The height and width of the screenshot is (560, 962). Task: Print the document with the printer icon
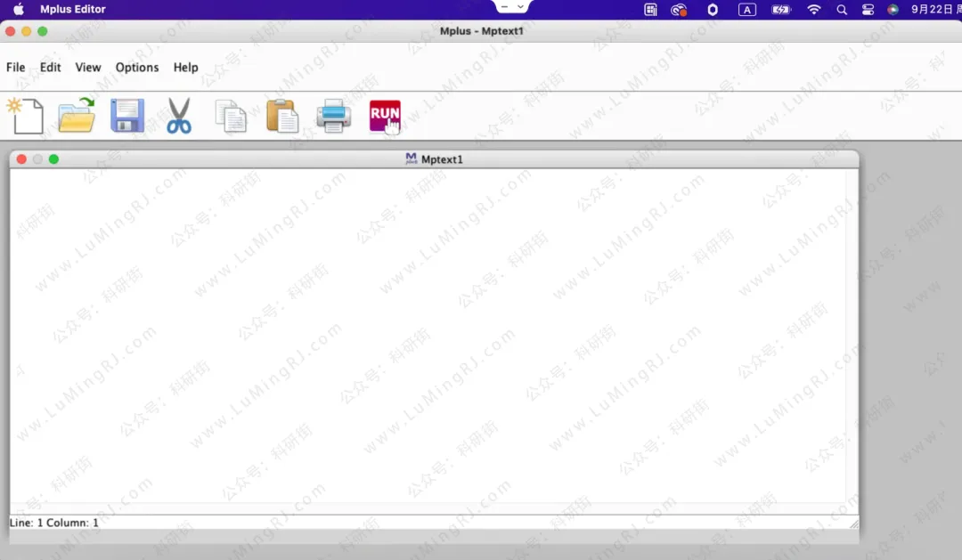tap(334, 116)
